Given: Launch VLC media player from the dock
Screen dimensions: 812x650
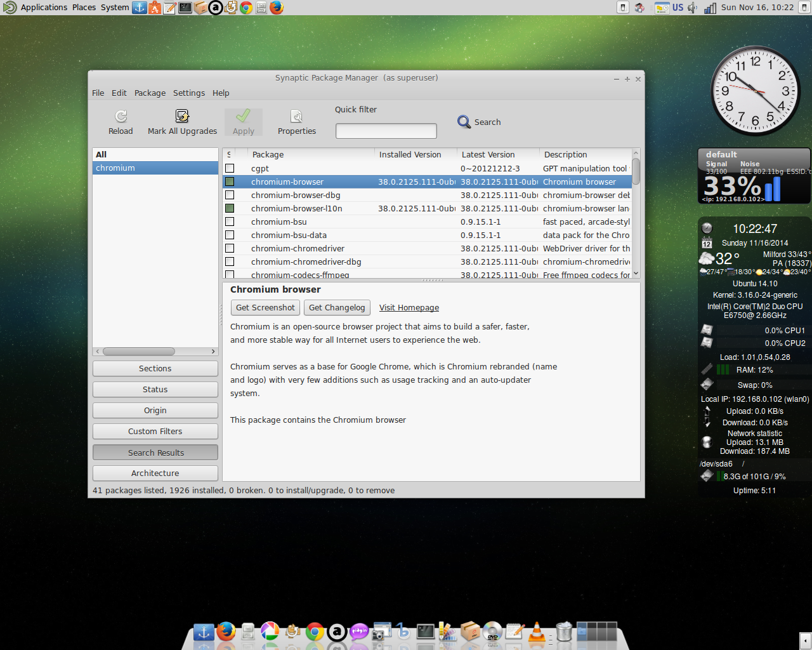Looking at the screenshot, I should click(x=537, y=632).
